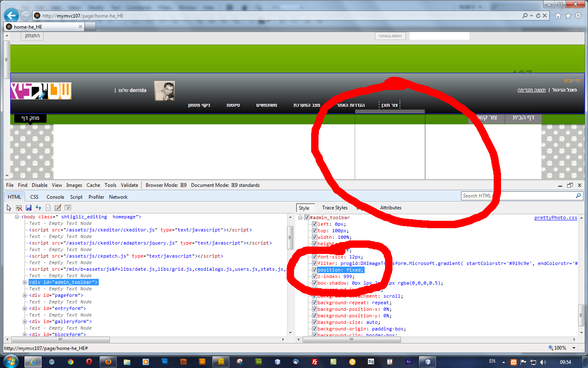
Task: Switch to Firefox in the taskbar
Action: (x=108, y=362)
